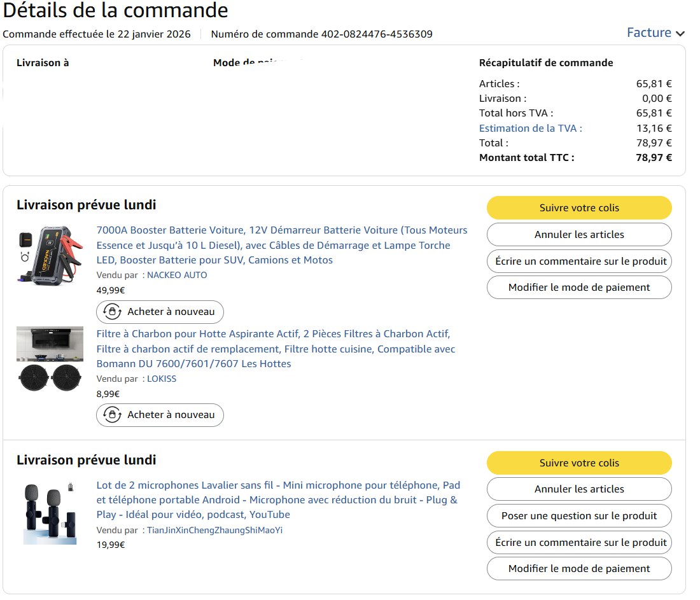Write a review for first shipment product
The width and height of the screenshot is (700, 600).
[x=579, y=261]
